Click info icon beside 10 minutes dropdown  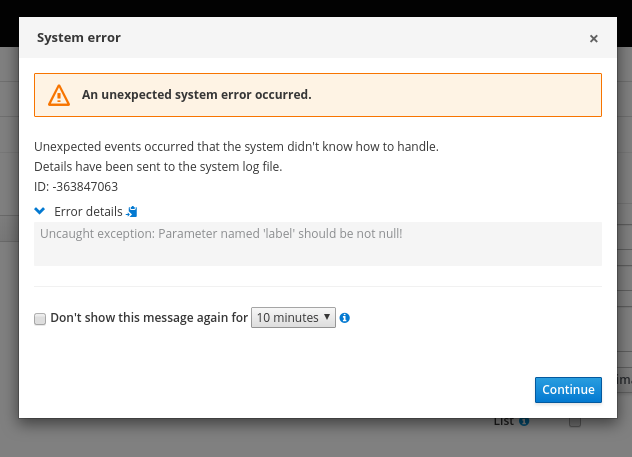345,318
